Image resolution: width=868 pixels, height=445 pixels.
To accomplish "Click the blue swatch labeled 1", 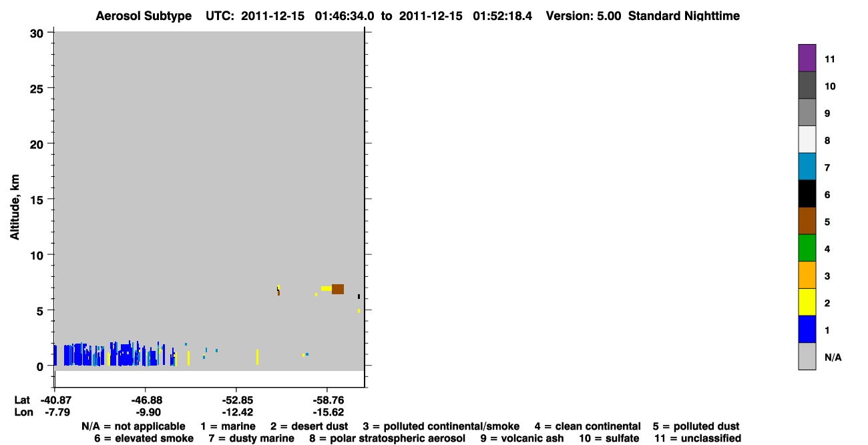I will click(807, 330).
